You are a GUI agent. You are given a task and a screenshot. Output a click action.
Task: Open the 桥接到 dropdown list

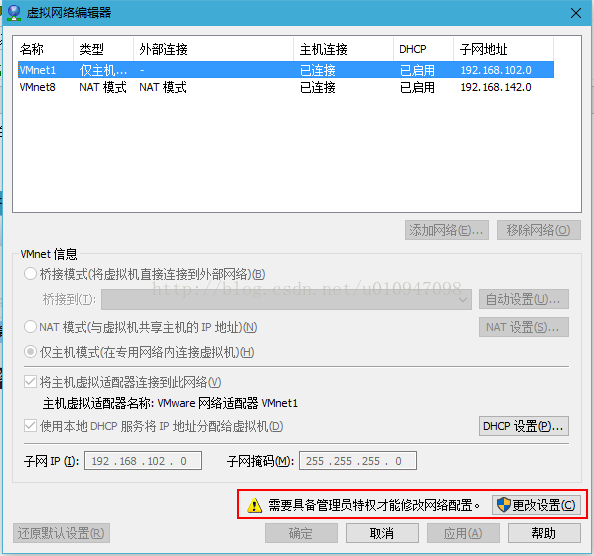[286, 300]
